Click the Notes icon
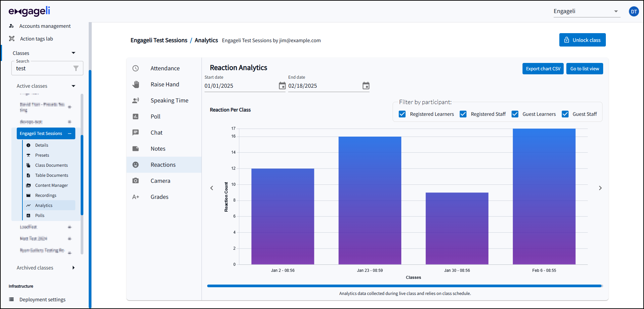The width and height of the screenshot is (644, 309). pos(136,149)
